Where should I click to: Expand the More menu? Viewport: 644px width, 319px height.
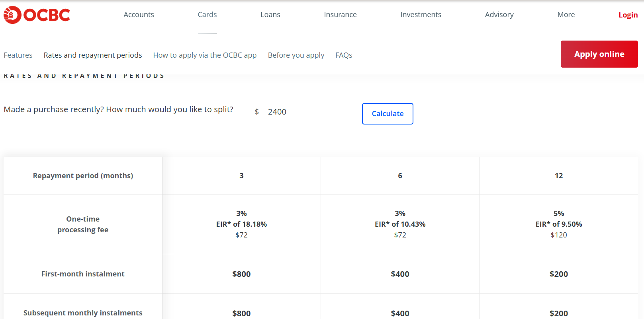pyautogui.click(x=566, y=15)
